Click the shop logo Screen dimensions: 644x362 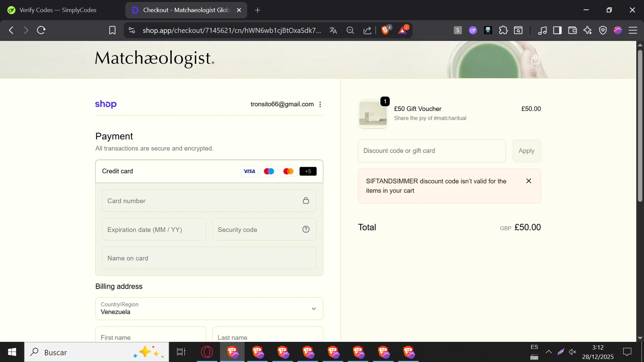pyautogui.click(x=106, y=104)
